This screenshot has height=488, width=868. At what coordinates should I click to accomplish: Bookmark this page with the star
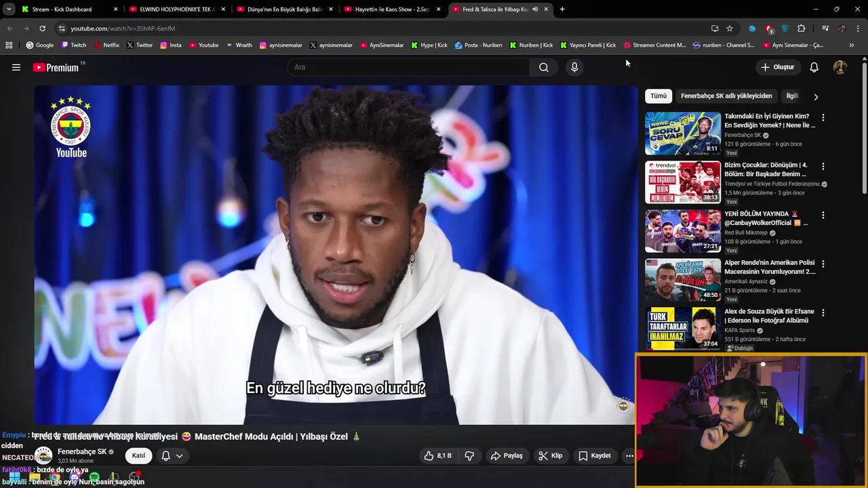[730, 28]
